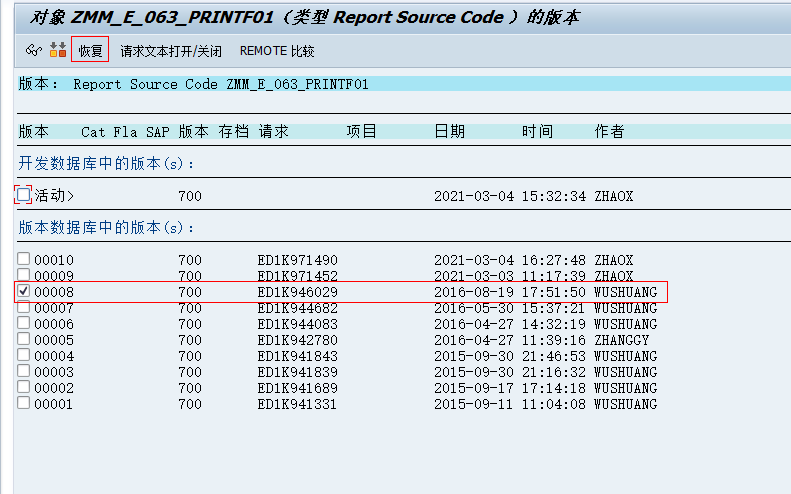791x494 pixels.
Task: Click request ED1K944083
Action: click(297, 324)
